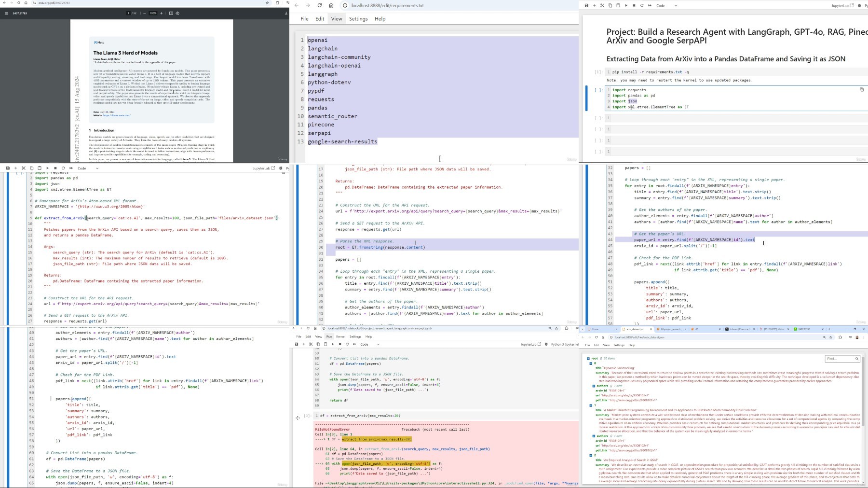Paste a cell in the extract_from_arxiv definition notebook
Viewport: 868px width, 488px height.
click(40, 168)
